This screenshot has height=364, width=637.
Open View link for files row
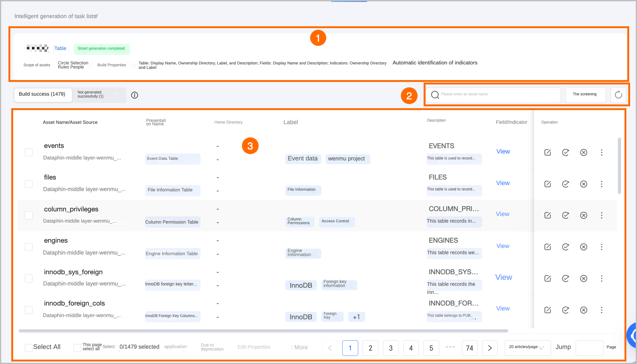tap(503, 183)
